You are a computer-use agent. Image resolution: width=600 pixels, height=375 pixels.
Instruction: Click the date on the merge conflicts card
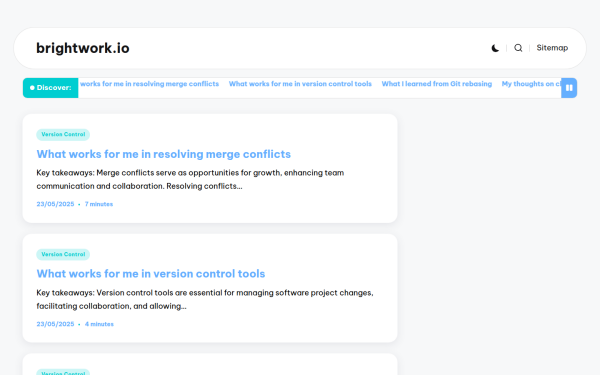(55, 204)
